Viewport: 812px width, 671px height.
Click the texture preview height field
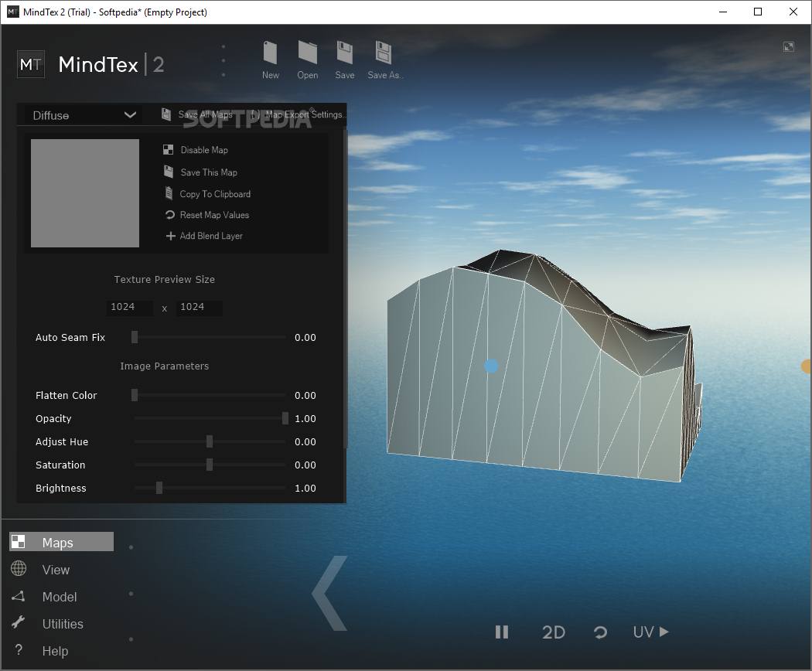[x=200, y=307]
